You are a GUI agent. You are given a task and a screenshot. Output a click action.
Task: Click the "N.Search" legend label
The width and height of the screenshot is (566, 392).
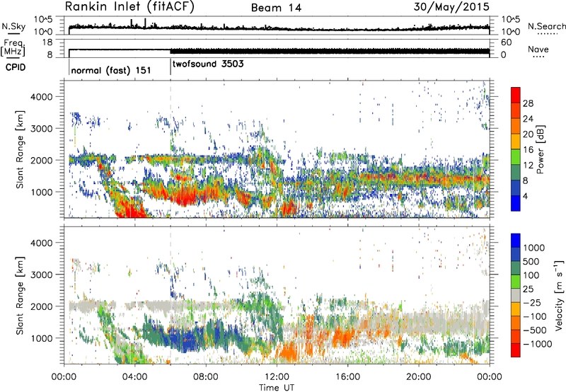tap(546, 26)
